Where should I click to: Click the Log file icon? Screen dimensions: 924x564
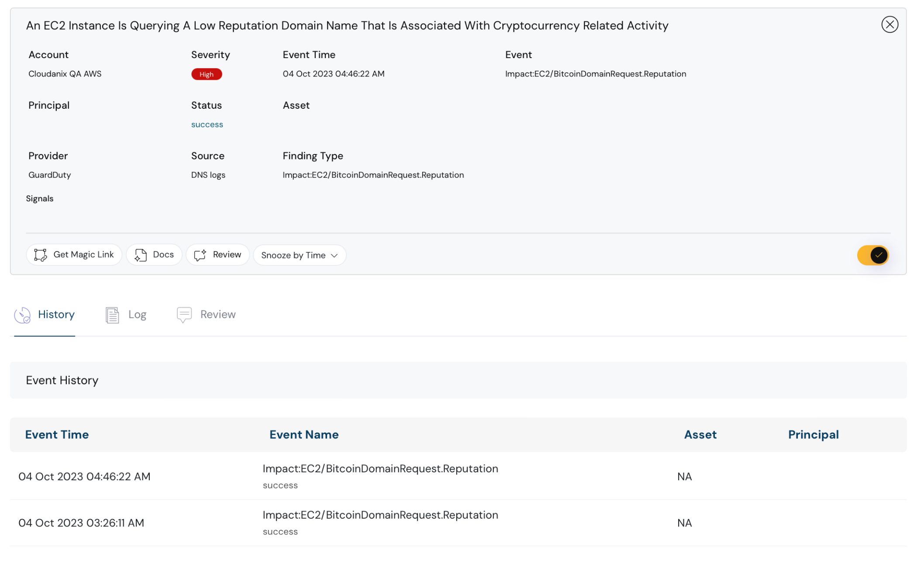click(112, 314)
